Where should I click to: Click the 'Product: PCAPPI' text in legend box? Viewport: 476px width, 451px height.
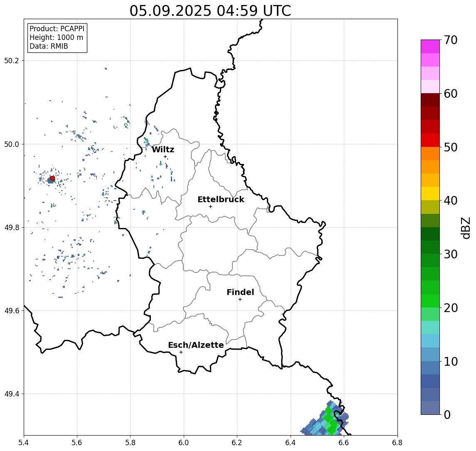click(x=57, y=29)
